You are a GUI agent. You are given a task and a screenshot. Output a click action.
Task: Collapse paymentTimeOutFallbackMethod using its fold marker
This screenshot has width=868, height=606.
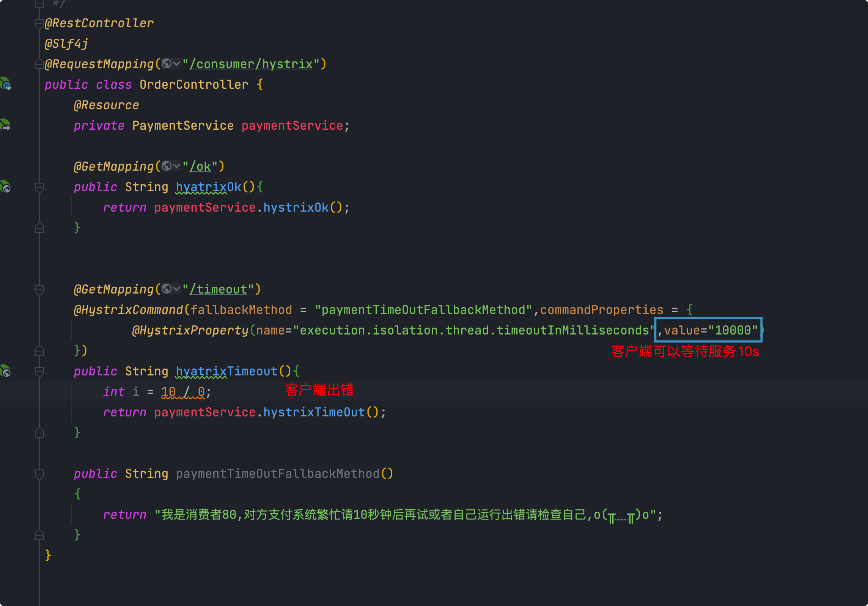39,474
